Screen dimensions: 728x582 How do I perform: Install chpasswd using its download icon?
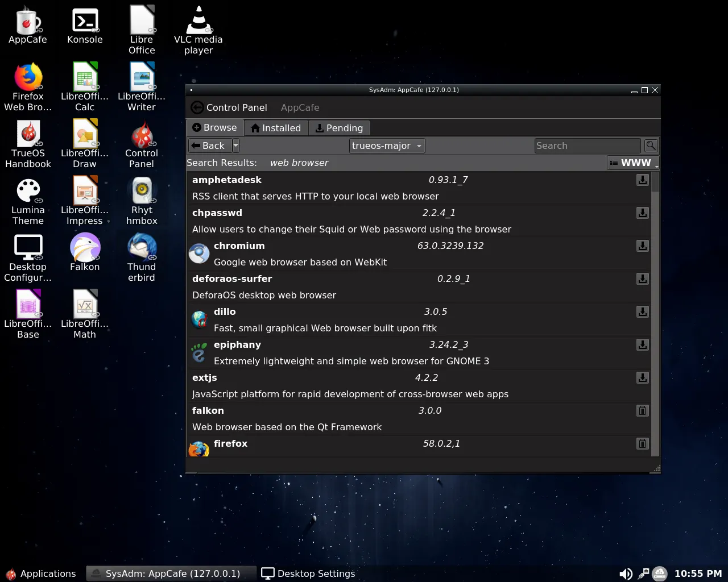(x=642, y=213)
